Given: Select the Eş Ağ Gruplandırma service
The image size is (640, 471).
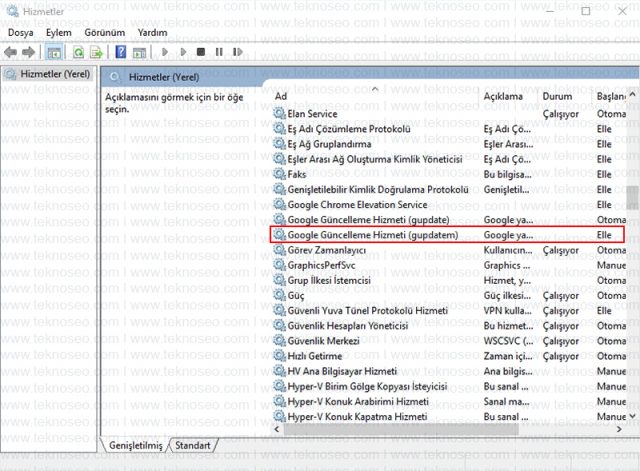Looking at the screenshot, I should pyautogui.click(x=449, y=144).
